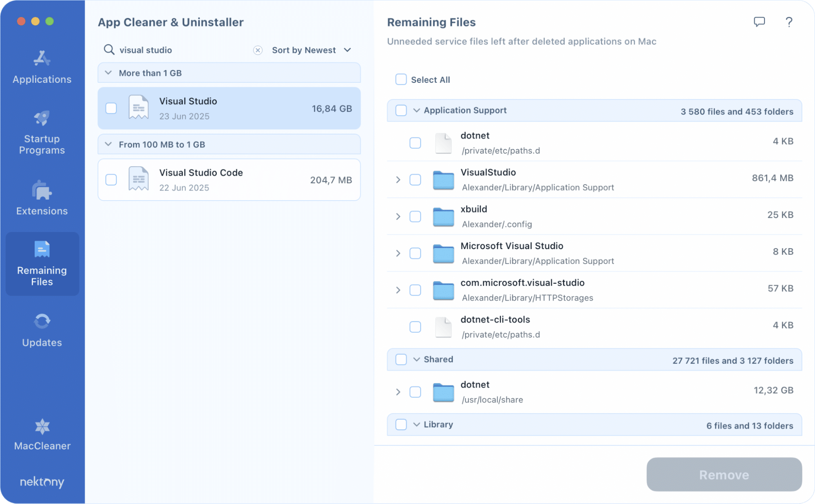815x504 pixels.
Task: Check the VisualStudio folder checkbox
Action: coord(415,179)
